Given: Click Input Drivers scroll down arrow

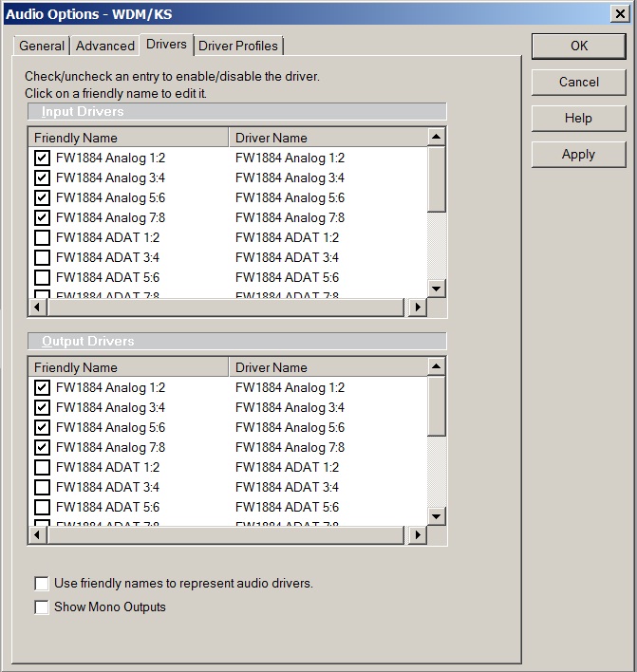Looking at the screenshot, I should 437,289.
